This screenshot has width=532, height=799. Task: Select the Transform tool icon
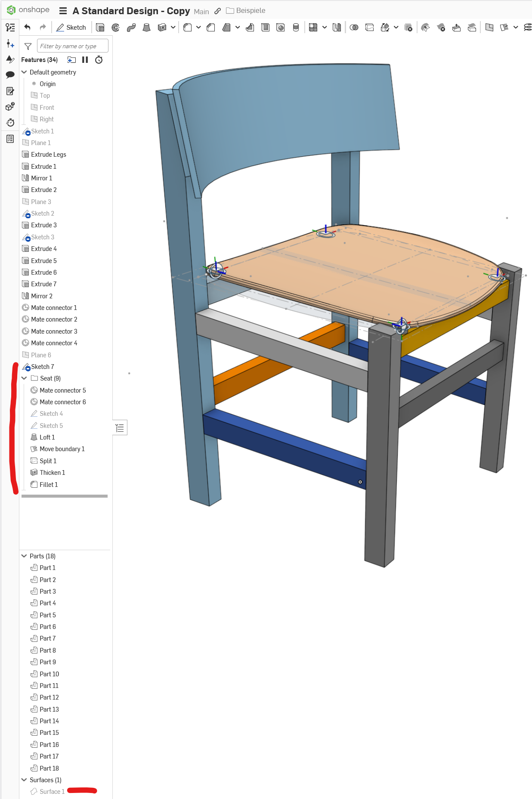point(385,28)
